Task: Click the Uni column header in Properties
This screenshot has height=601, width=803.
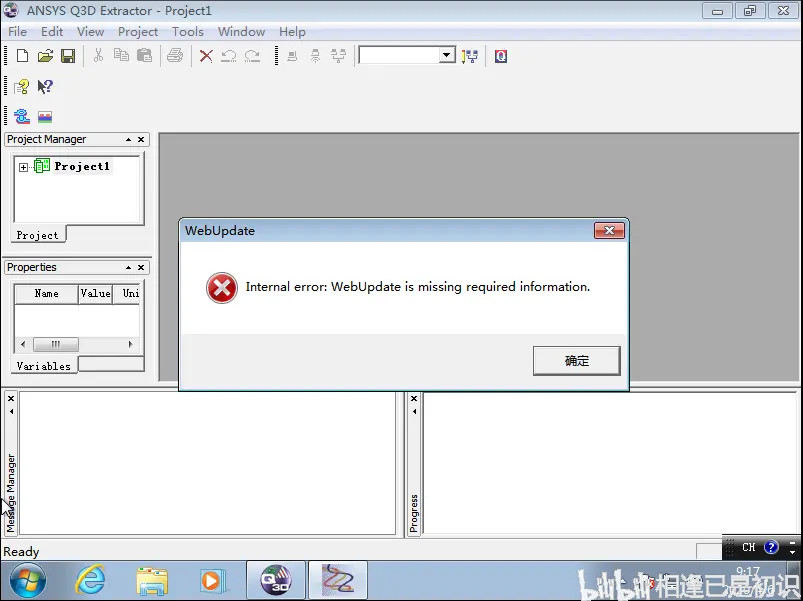Action: (127, 293)
